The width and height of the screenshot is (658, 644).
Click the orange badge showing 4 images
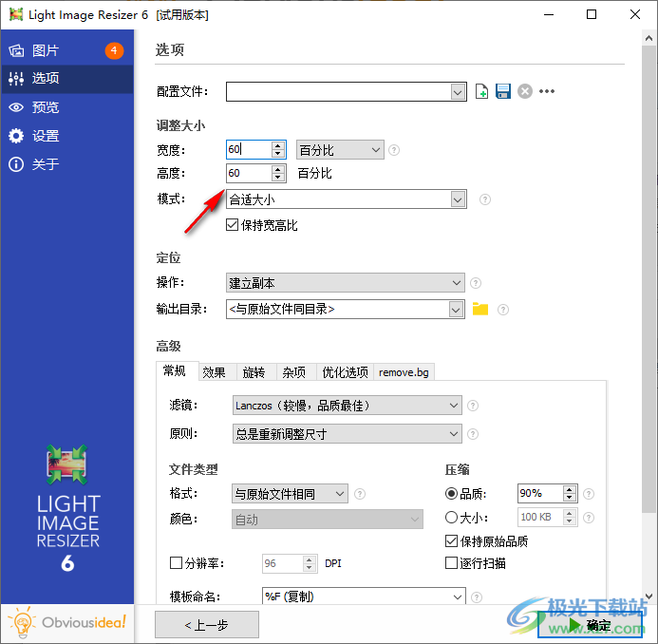click(x=114, y=50)
